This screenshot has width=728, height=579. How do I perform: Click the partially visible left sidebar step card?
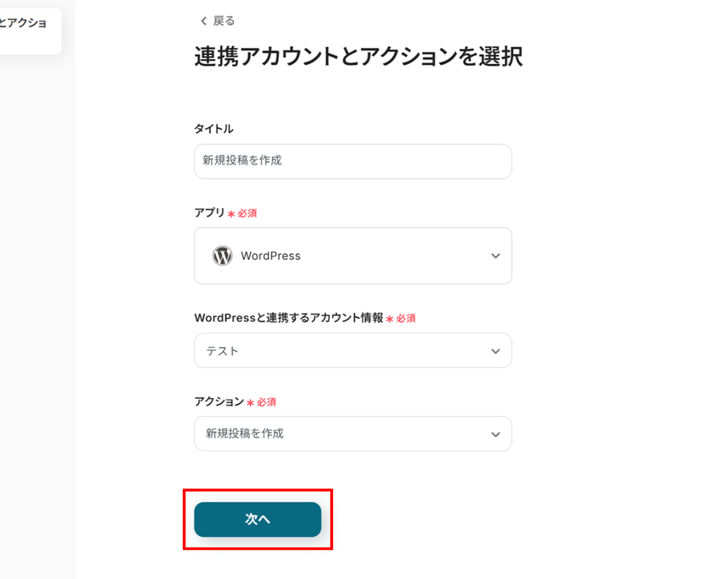[27, 30]
